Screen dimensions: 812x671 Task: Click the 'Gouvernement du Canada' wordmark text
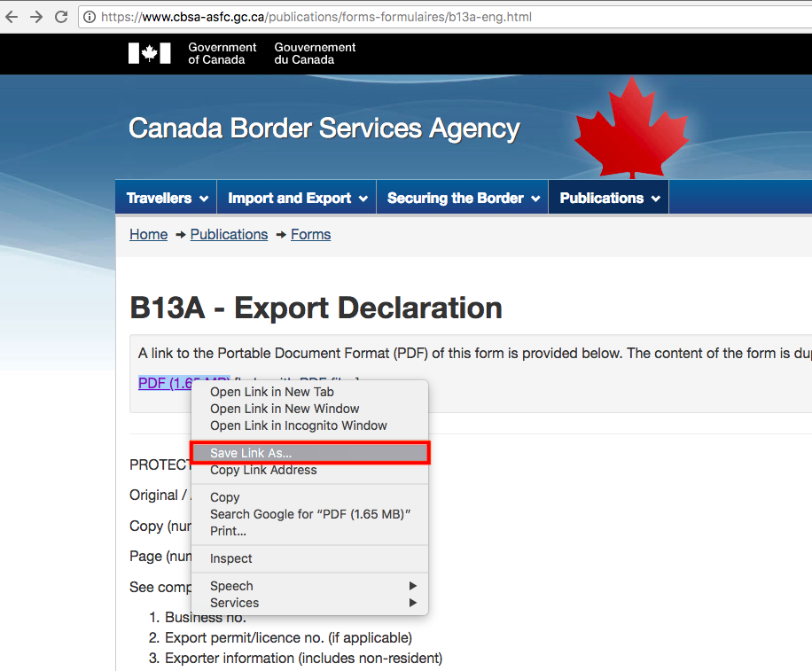point(315,53)
